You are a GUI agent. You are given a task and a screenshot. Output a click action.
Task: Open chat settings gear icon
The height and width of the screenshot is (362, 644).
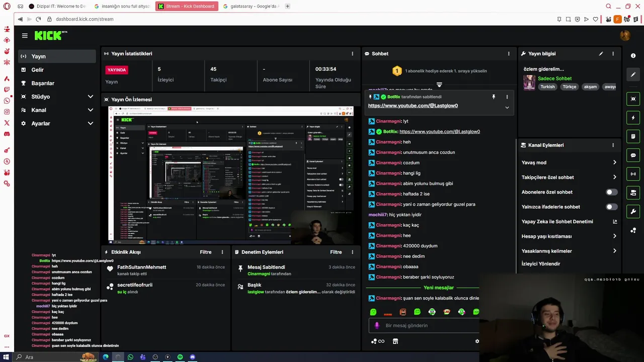(x=477, y=341)
